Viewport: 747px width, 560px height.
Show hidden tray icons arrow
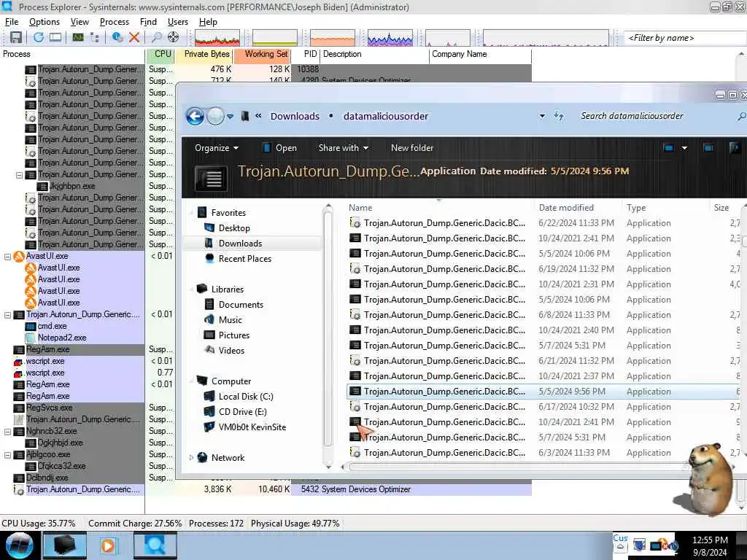point(620,547)
